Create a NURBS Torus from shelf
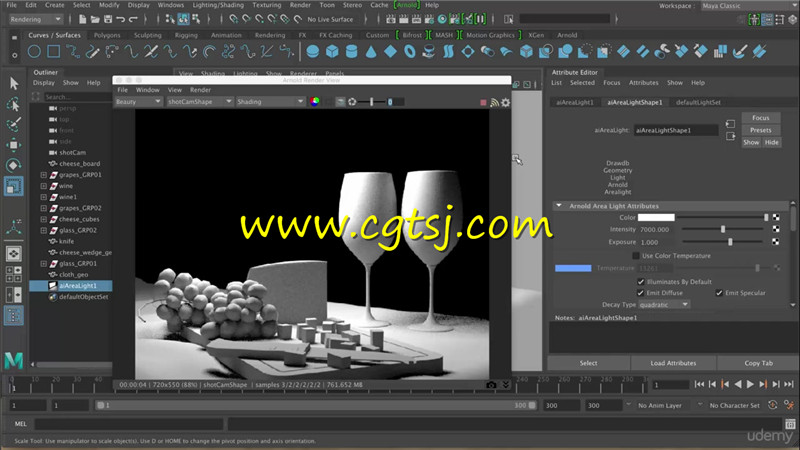 [410, 52]
